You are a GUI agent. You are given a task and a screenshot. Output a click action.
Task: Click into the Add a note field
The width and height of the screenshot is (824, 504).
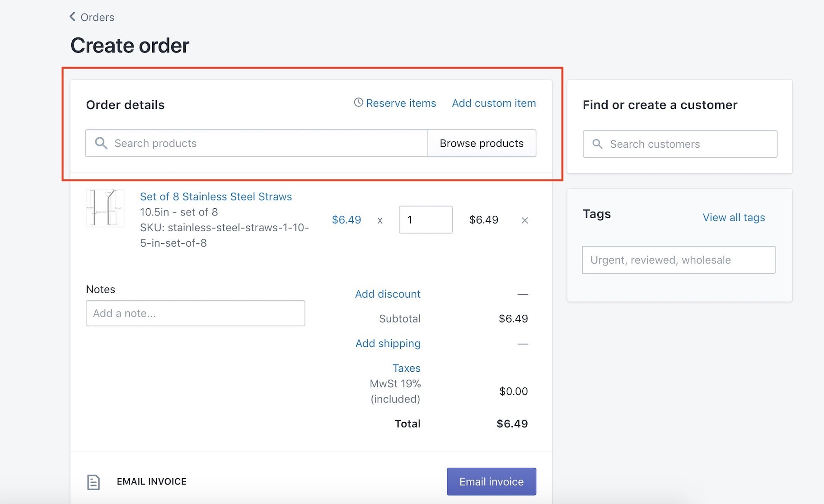click(x=195, y=313)
